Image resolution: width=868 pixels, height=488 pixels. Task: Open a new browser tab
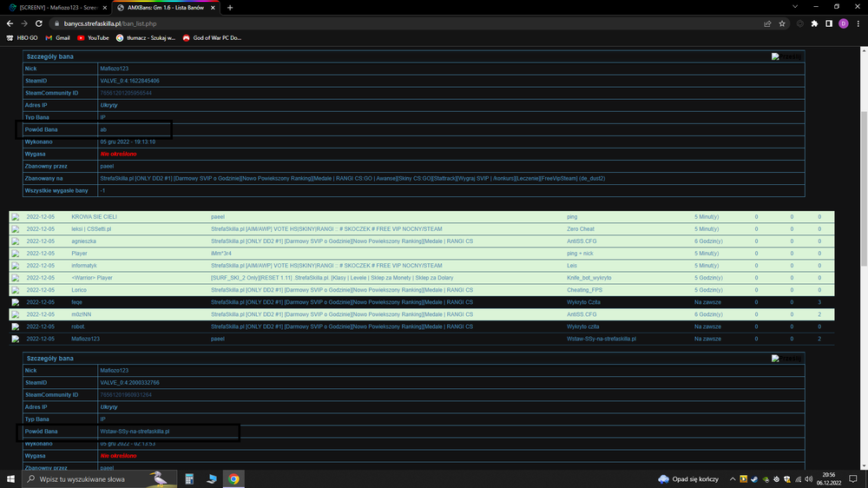(x=230, y=8)
